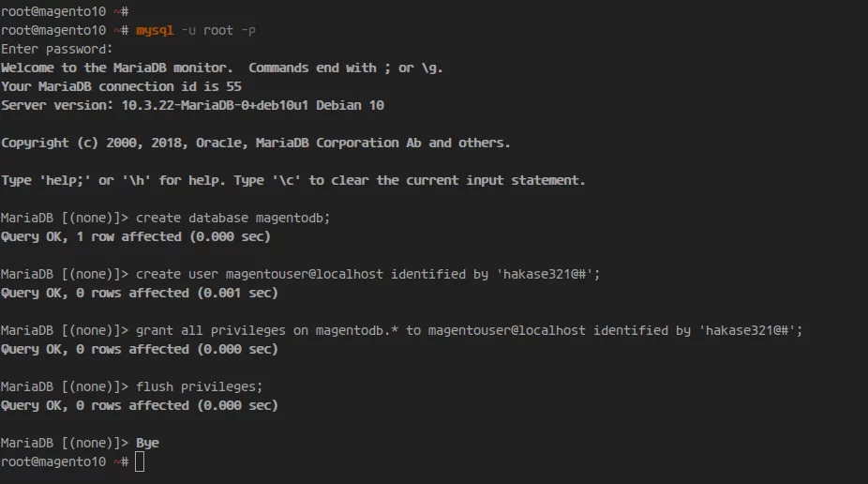868x484 pixels.
Task: Click the connection id 55 line
Action: pos(121,87)
